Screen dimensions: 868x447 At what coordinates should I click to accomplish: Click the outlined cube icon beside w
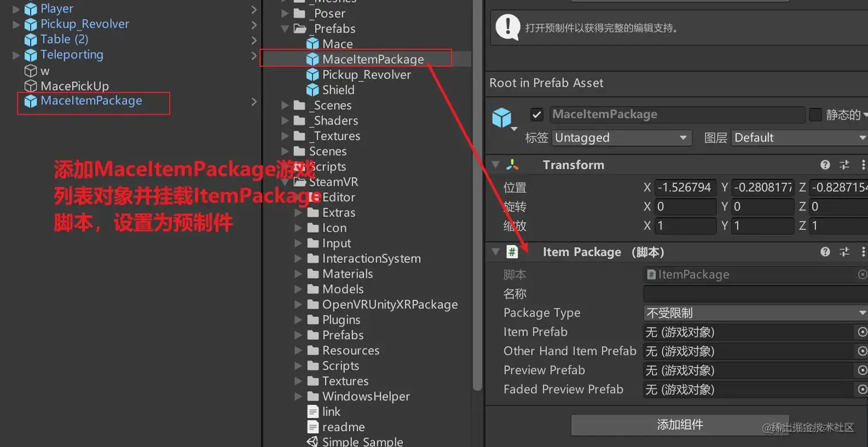[30, 71]
